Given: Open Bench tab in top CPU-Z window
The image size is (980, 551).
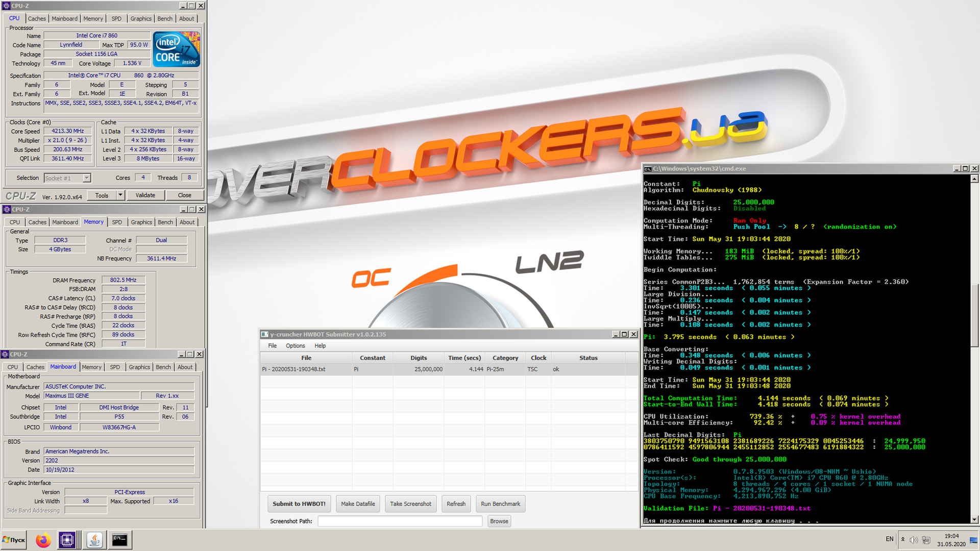Looking at the screenshot, I should 165,18.
